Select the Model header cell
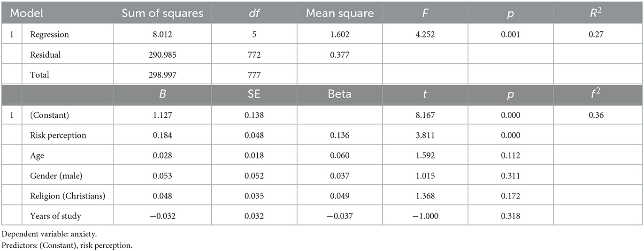This screenshot has height=251, width=644. click(x=27, y=13)
